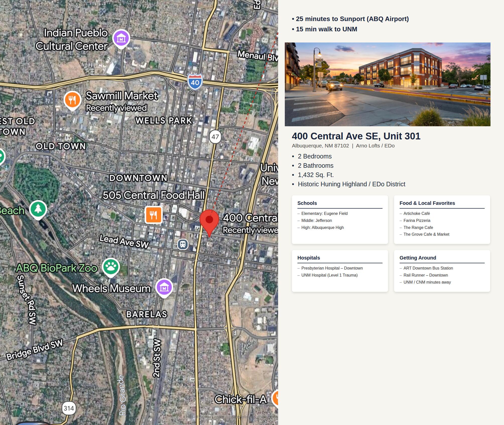Click the 505 Central Food Hall label
Image resolution: width=504 pixels, height=425 pixels.
[x=154, y=195]
